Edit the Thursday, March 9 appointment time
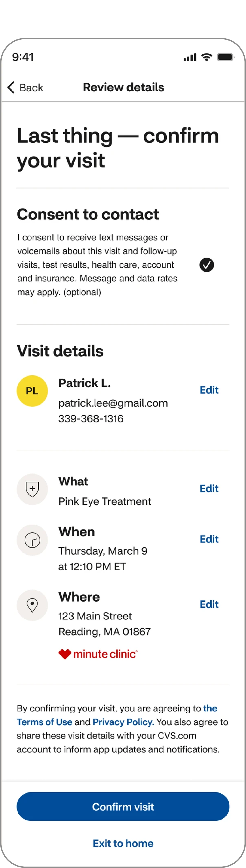 pos(209,539)
